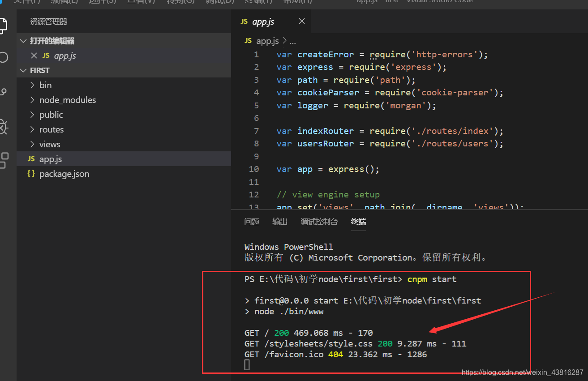588x381 pixels.
Task: Close app.js in the open editors list
Action: (x=34, y=56)
